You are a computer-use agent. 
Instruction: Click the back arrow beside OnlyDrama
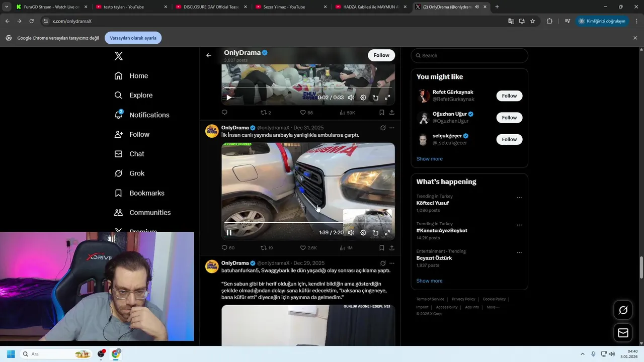pyautogui.click(x=209, y=55)
